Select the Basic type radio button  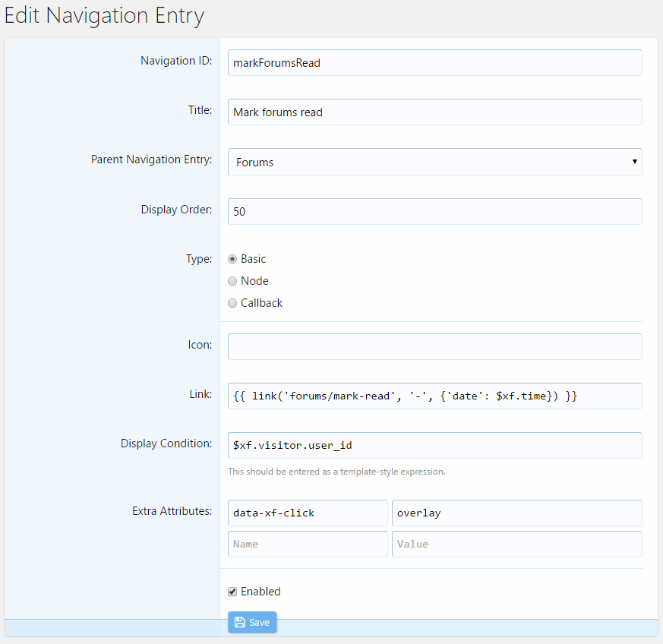point(232,259)
